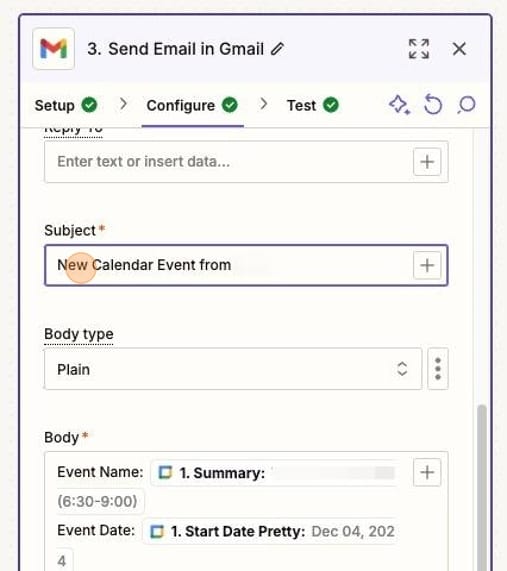The image size is (507, 571).
Task: Click the 'Event Name:' text in Body
Action: tap(100, 472)
